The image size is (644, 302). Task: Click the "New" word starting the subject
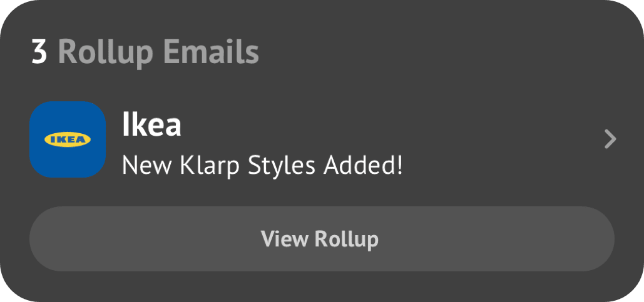click(x=141, y=165)
